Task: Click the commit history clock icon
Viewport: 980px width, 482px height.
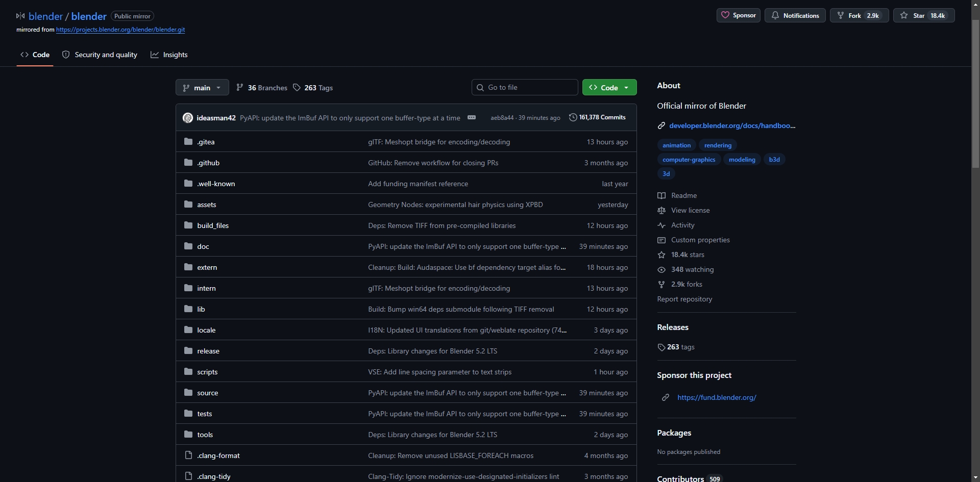Action: click(573, 117)
